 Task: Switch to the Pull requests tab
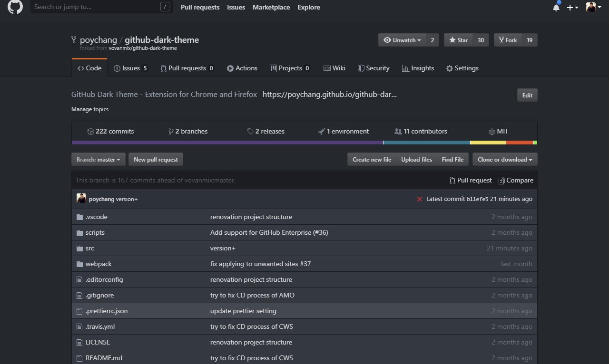tap(187, 68)
